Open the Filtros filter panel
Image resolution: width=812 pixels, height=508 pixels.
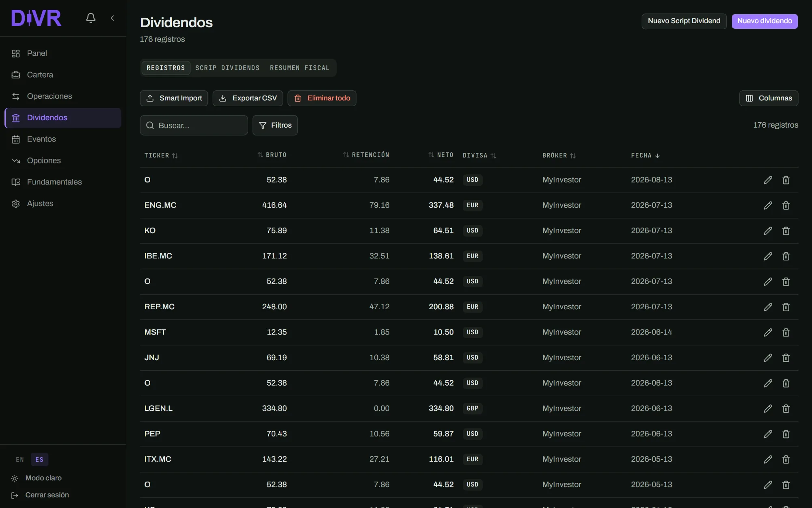tap(275, 125)
